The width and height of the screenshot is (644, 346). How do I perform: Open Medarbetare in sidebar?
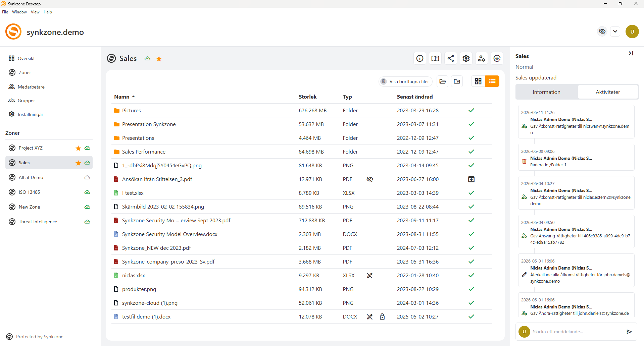tap(49, 87)
